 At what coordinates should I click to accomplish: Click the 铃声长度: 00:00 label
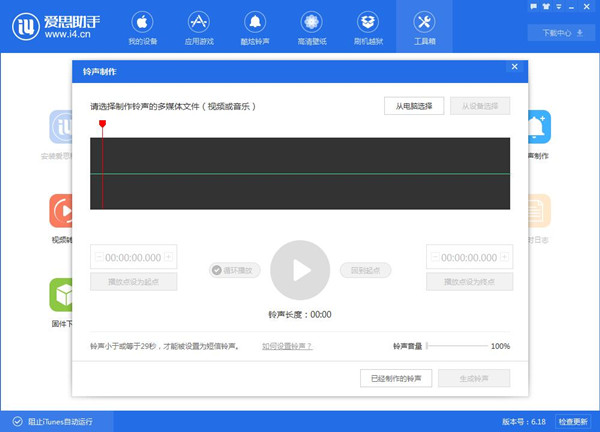[300, 315]
